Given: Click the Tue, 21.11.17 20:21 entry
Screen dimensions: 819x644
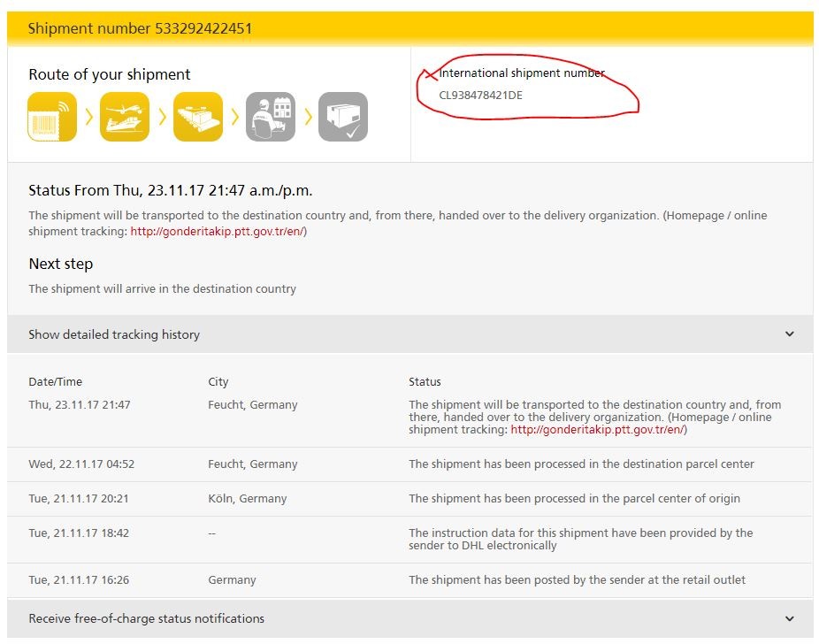Looking at the screenshot, I should click(x=79, y=498).
